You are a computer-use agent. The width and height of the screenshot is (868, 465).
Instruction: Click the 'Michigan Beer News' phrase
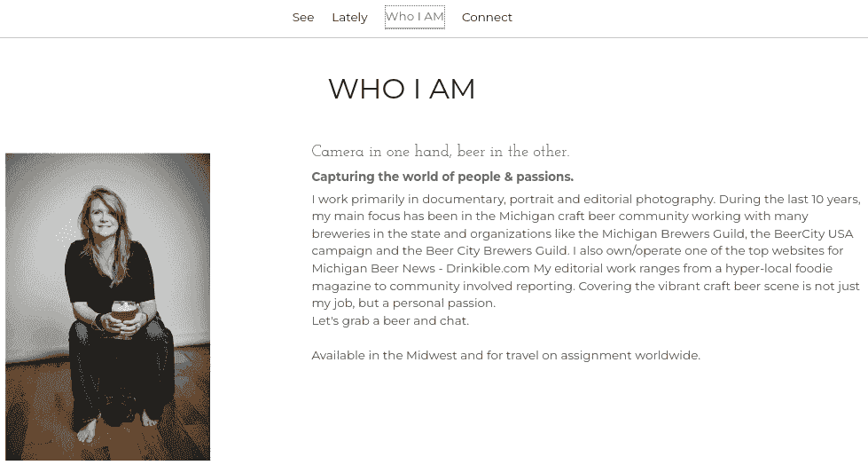click(373, 268)
